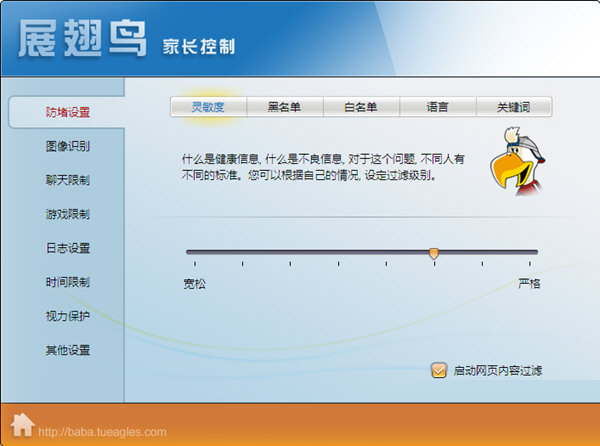Click the orange filter level slider handle
The height and width of the screenshot is (446, 600).
tap(433, 253)
